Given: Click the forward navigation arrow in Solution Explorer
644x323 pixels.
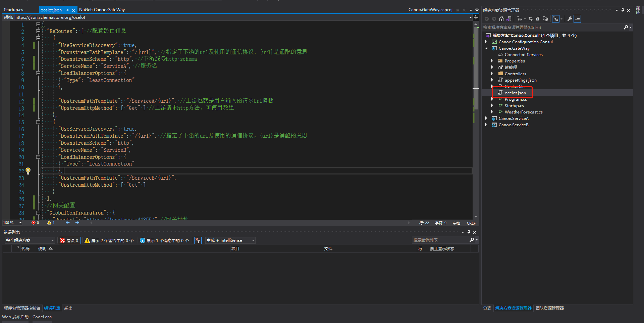Looking at the screenshot, I should point(494,19).
